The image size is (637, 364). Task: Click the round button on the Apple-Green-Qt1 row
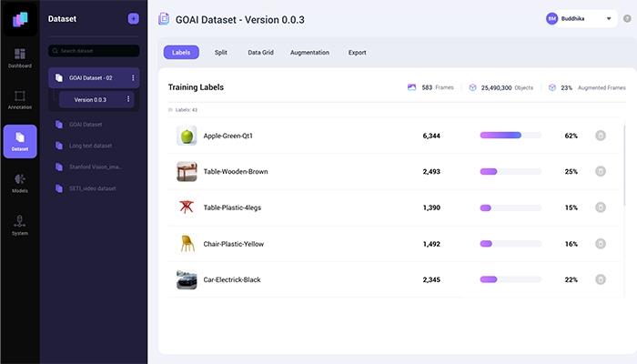[601, 136]
